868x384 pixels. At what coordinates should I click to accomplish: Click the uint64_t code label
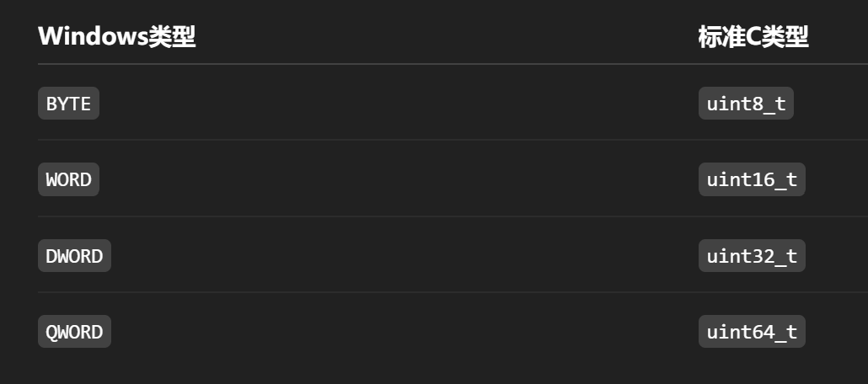point(752,332)
